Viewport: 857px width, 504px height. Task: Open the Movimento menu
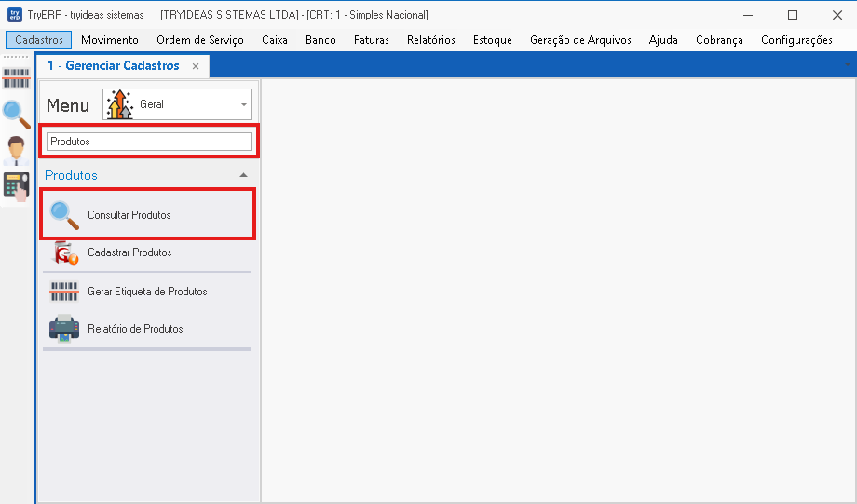(110, 40)
